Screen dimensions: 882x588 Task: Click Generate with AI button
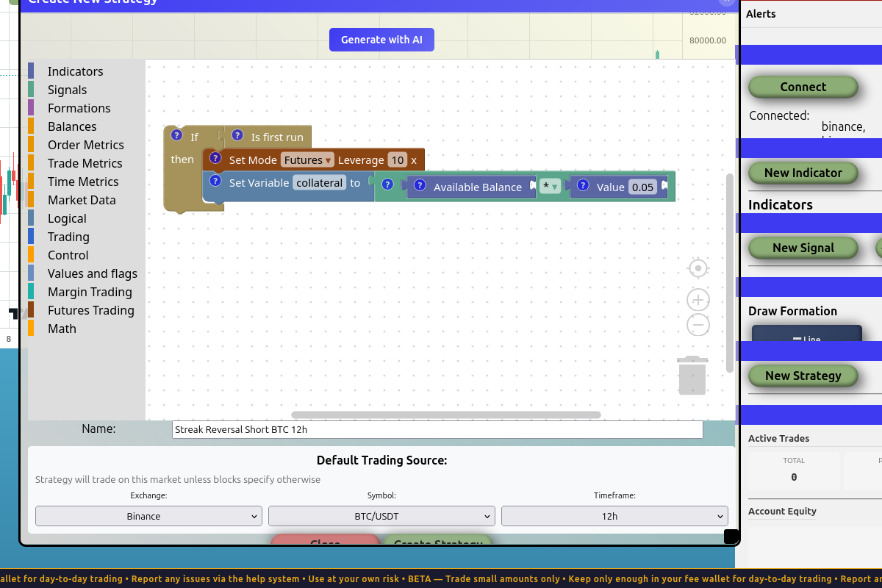381,40
